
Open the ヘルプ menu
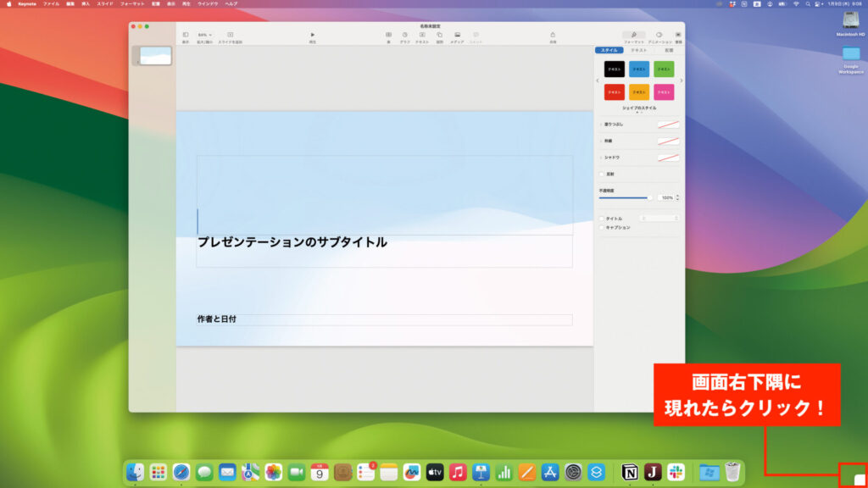tap(231, 4)
